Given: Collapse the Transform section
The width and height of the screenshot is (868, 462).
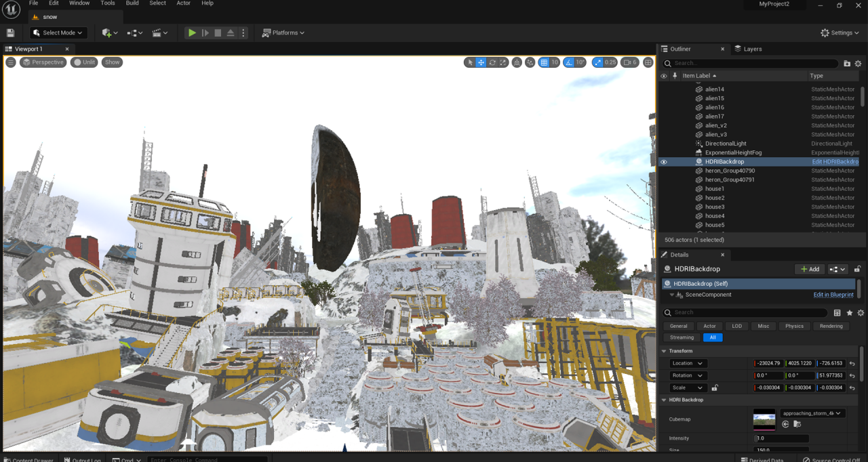Looking at the screenshot, I should 665,351.
